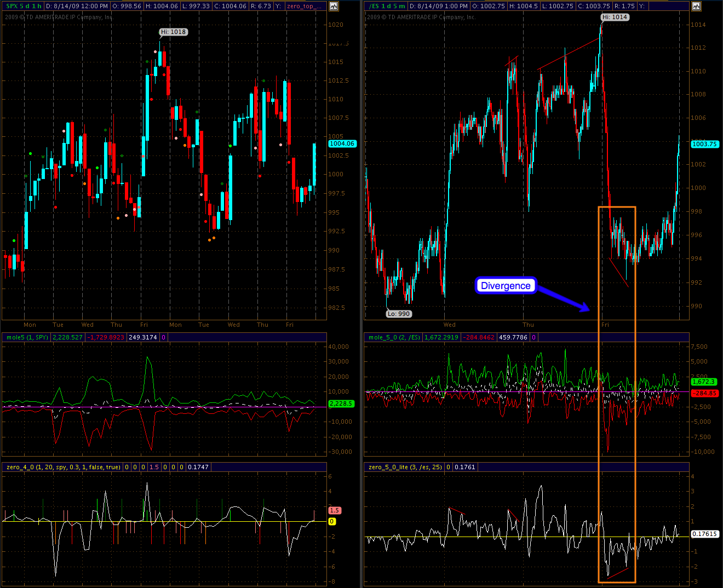This screenshot has height=588, width=723.
Task: Click the zero_5_0_lite study title label
Action: (x=405, y=467)
